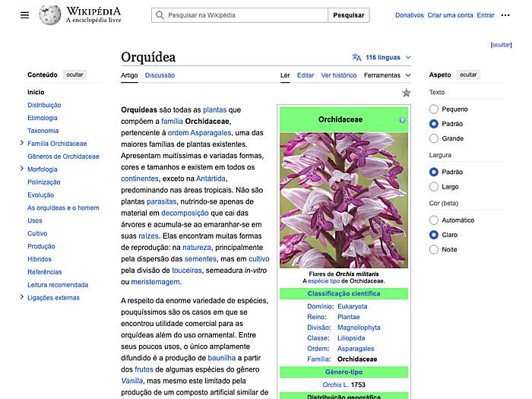The image size is (532, 399).
Task: Hide the Conteúdo sidebar with ocultar
Action: point(74,74)
